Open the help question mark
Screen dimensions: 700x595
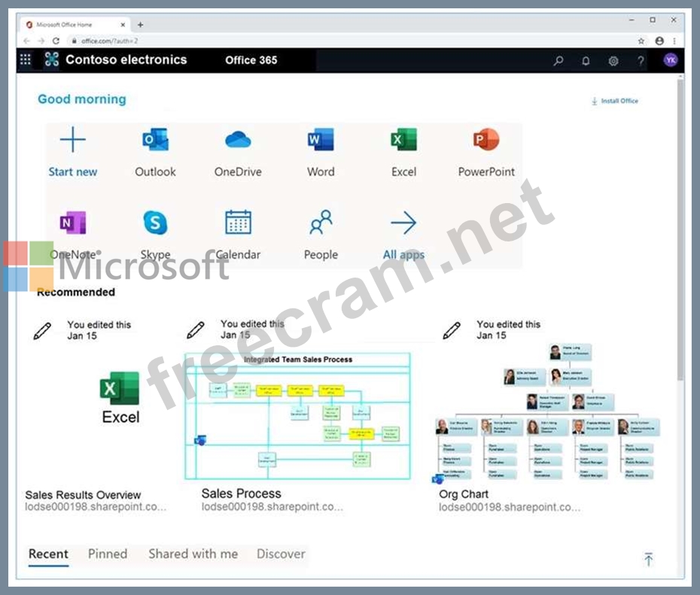tap(641, 61)
